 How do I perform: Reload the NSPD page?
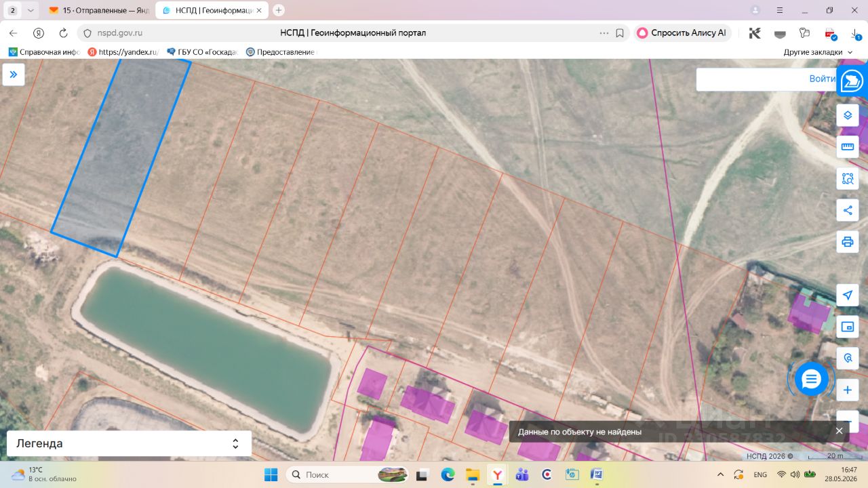click(63, 33)
